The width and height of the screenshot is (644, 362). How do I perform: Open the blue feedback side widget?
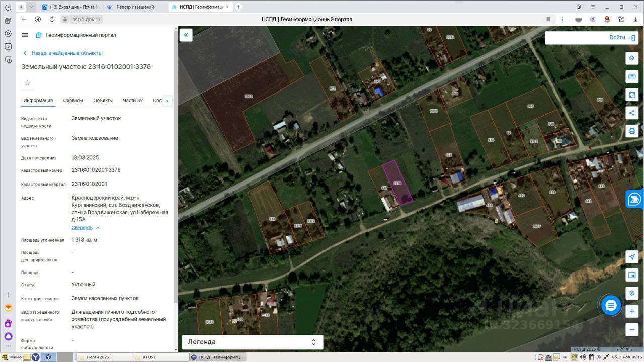[635, 199]
